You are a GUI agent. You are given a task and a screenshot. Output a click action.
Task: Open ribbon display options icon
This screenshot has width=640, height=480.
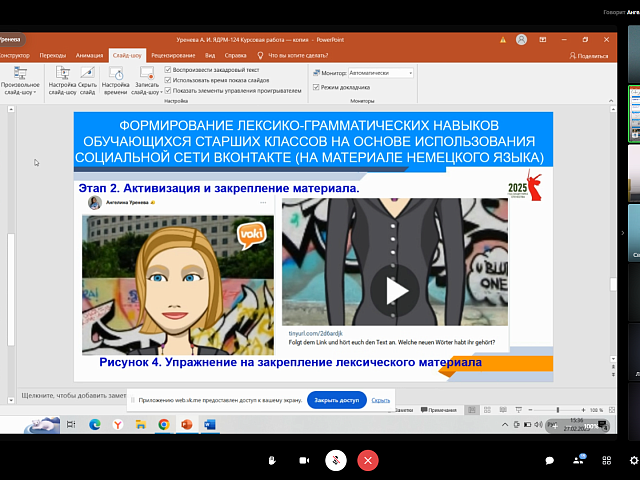542,40
